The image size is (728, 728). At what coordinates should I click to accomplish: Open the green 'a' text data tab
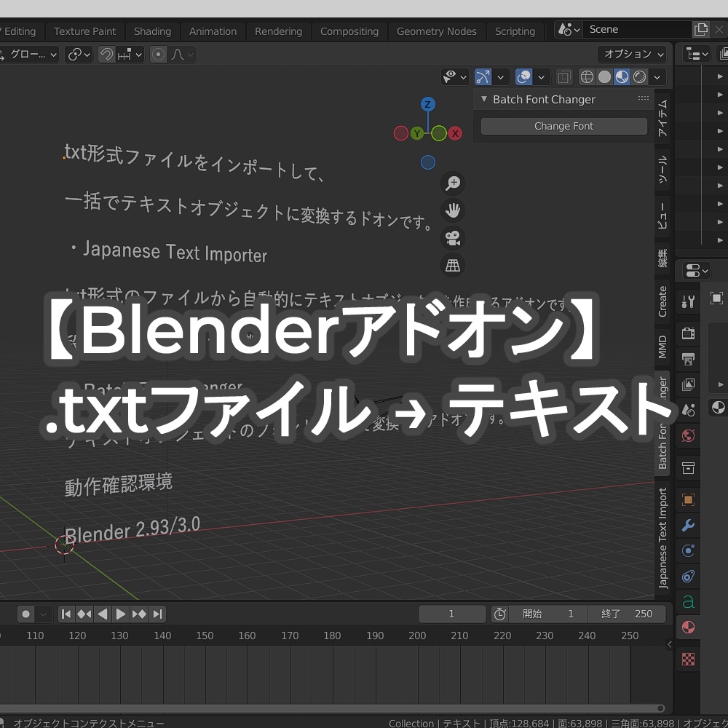point(688,602)
